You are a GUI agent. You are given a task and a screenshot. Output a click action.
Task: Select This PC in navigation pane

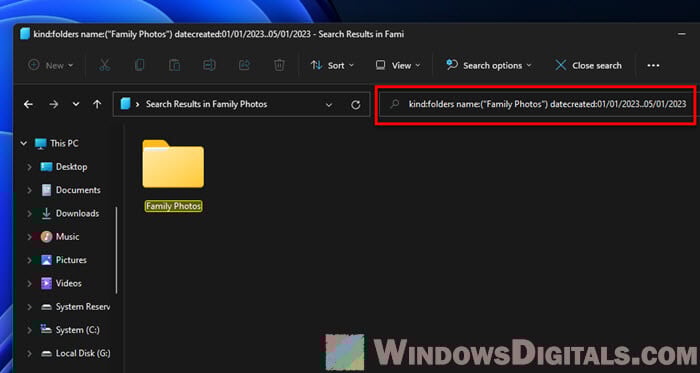56,144
